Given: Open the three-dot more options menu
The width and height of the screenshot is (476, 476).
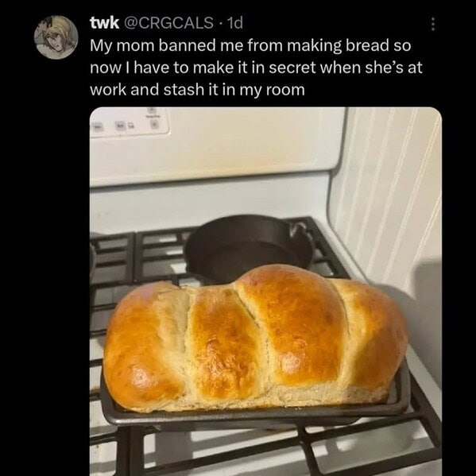Looking at the screenshot, I should click(433, 24).
